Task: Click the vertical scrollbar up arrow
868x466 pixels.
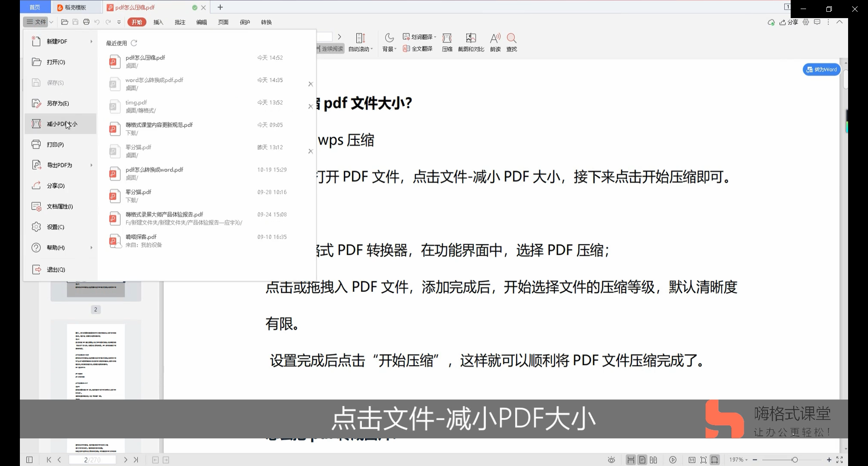Action: [x=845, y=62]
